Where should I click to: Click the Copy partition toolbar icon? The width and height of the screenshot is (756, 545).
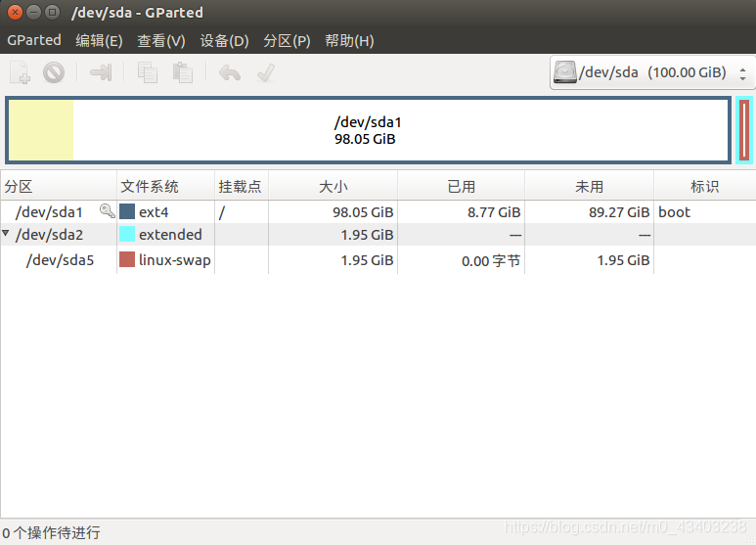148,72
